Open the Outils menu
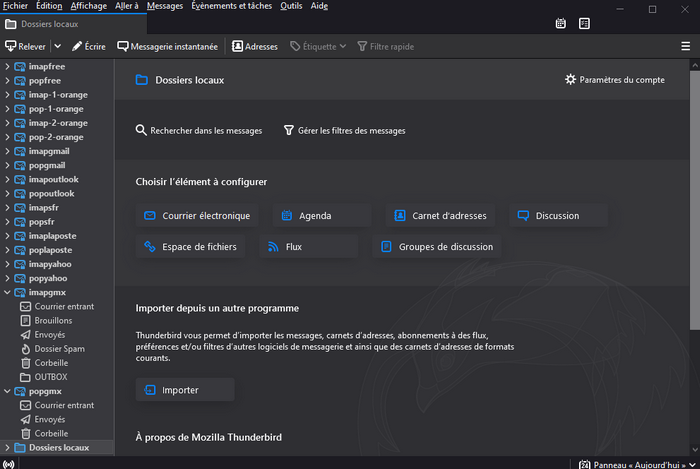700x469 pixels. 291,6
